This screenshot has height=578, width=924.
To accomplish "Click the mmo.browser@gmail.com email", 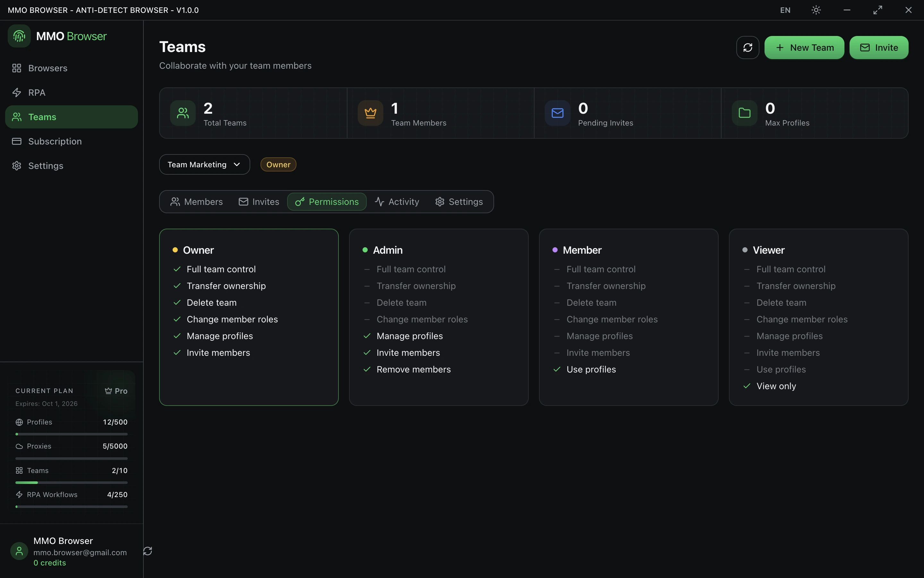I will pos(80,552).
